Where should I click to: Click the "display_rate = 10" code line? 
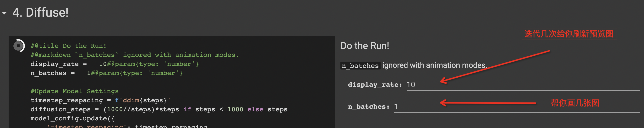point(114,64)
